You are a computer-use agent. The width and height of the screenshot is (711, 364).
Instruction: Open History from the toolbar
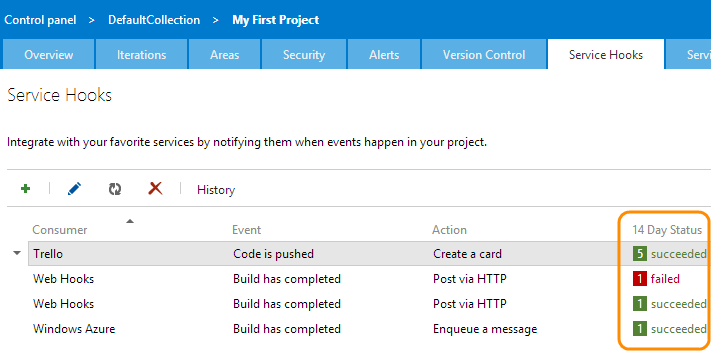tap(216, 190)
